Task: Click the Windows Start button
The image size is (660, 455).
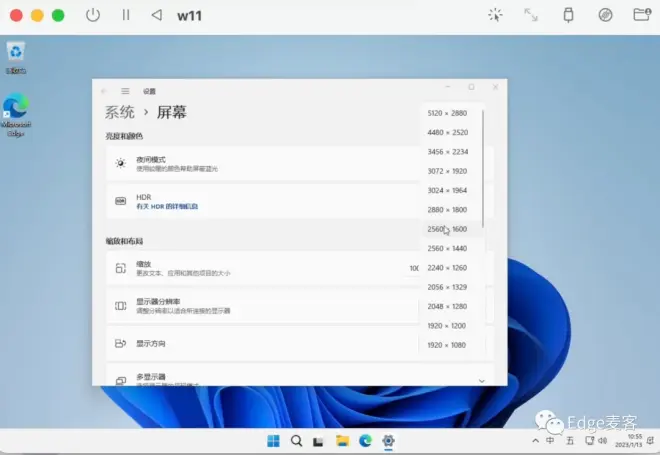Action: coord(274,441)
